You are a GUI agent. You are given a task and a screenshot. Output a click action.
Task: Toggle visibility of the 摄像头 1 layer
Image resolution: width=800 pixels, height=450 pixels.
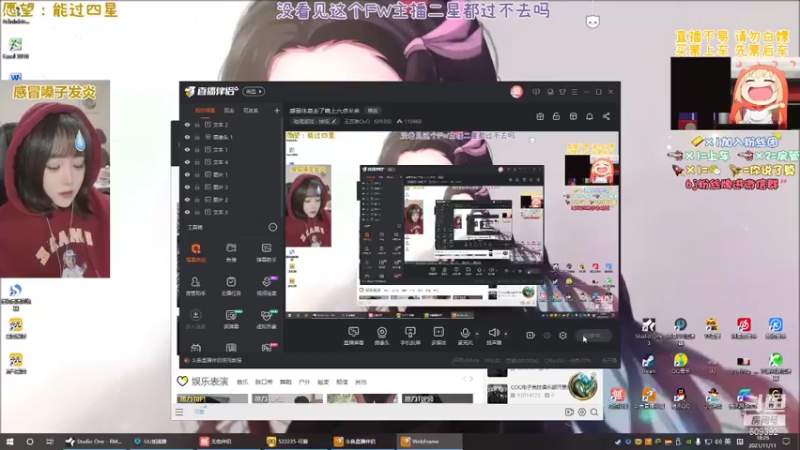pyautogui.click(x=187, y=137)
